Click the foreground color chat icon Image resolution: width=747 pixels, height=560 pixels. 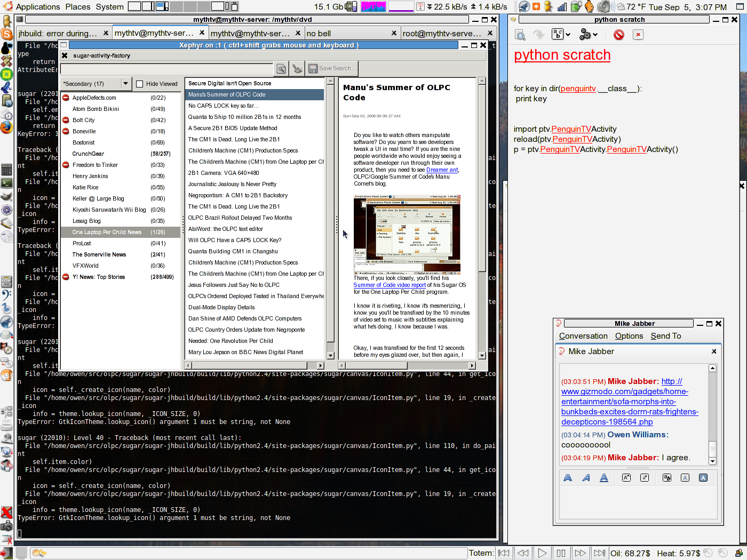[x=685, y=478]
